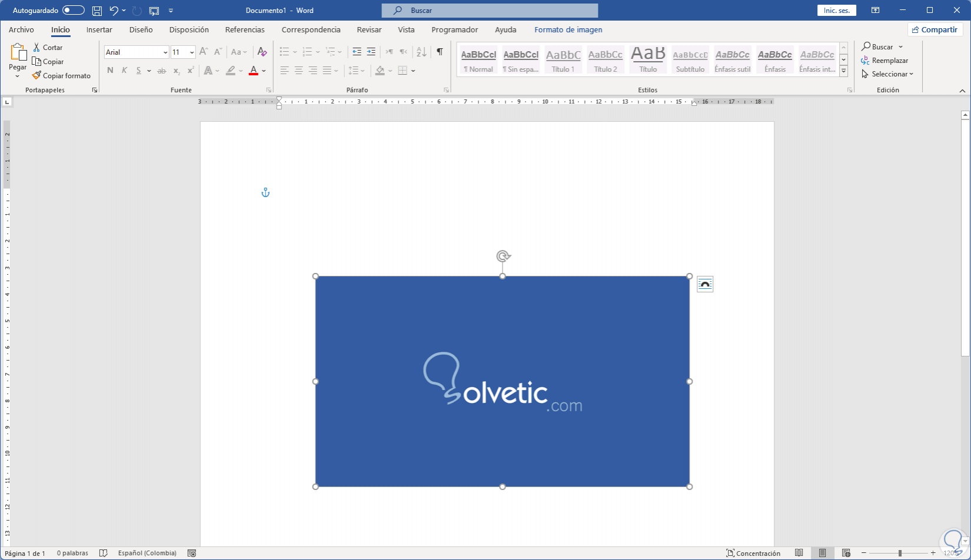This screenshot has width=971, height=560.
Task: Open Layout Options icon beside the image
Action: [705, 284]
